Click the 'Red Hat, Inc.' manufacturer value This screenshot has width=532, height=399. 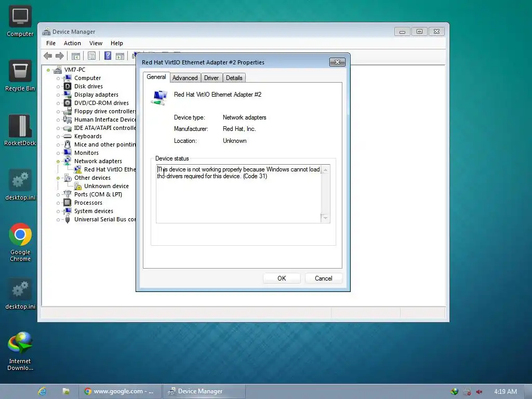coord(239,129)
